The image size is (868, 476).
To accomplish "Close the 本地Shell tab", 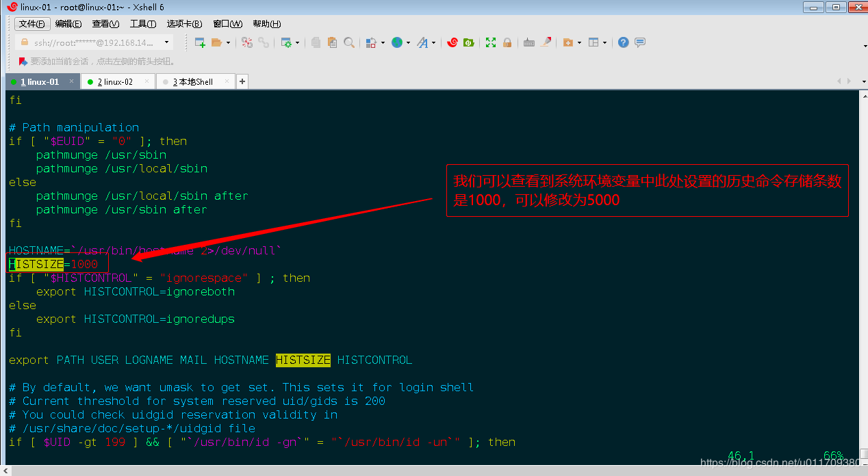I will [x=227, y=81].
